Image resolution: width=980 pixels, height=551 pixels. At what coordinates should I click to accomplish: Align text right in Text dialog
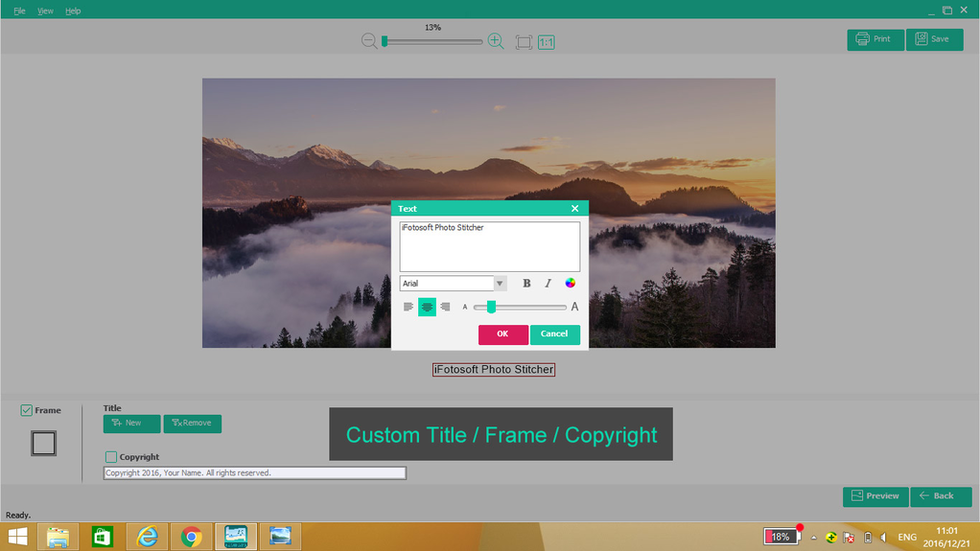coord(445,307)
